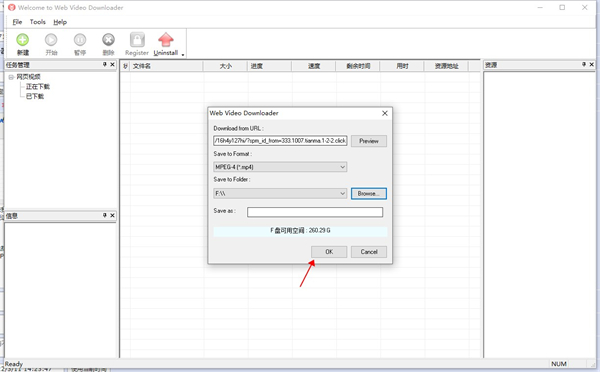Pin the 任务管理 panel

[x=104, y=65]
